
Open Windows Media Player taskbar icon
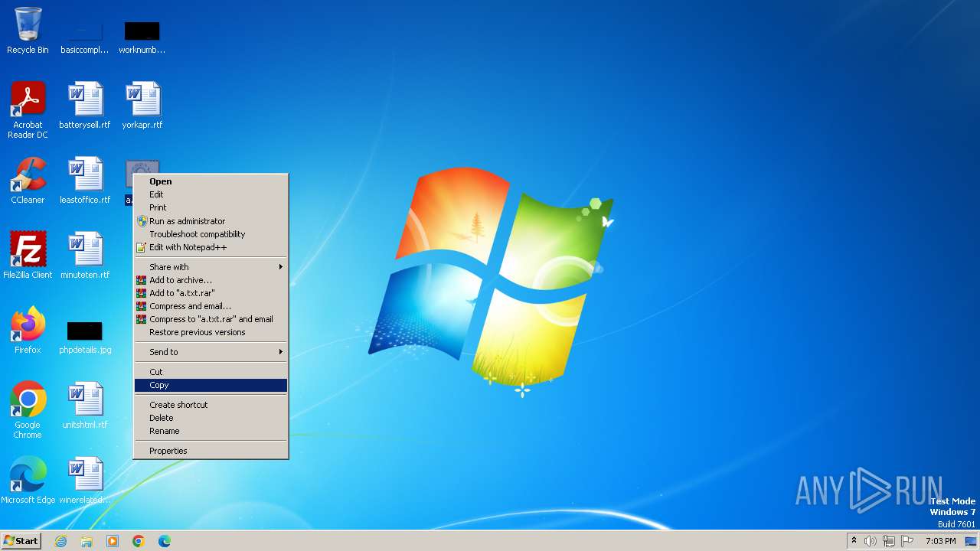pos(113,541)
